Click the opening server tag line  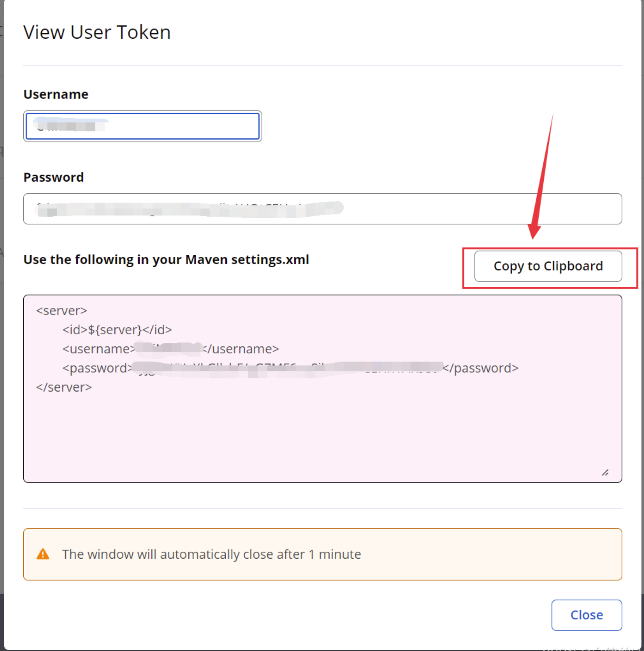tap(62, 311)
